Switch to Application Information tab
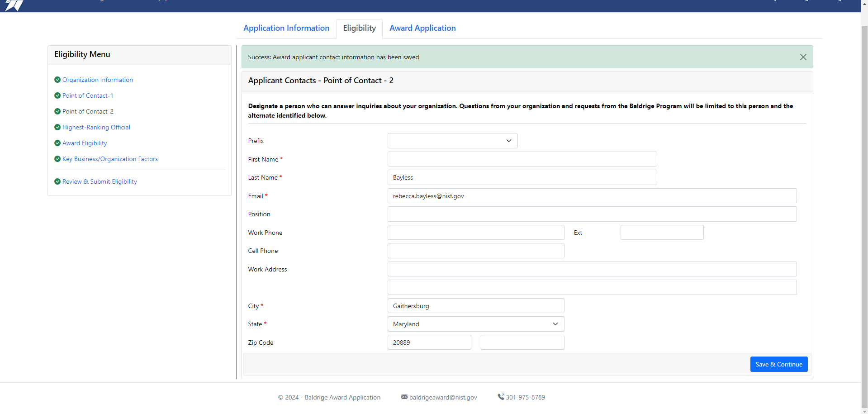This screenshot has width=868, height=414. click(x=286, y=28)
